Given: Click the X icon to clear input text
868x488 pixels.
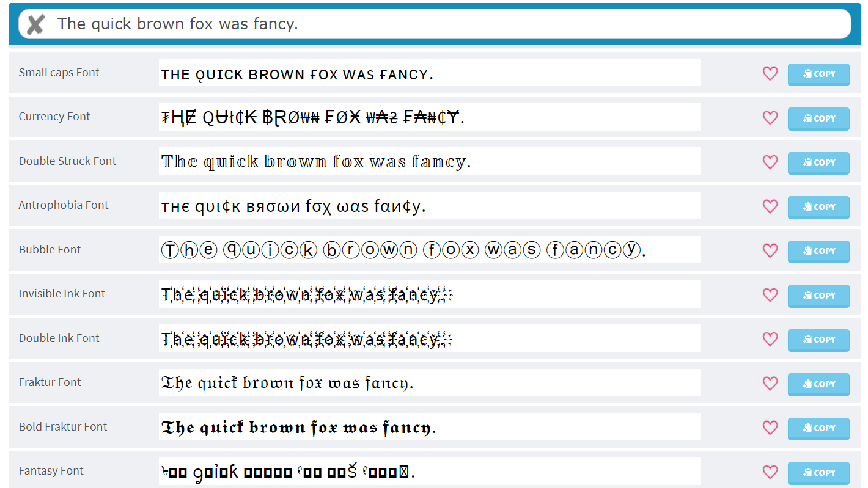Looking at the screenshot, I should [35, 24].
